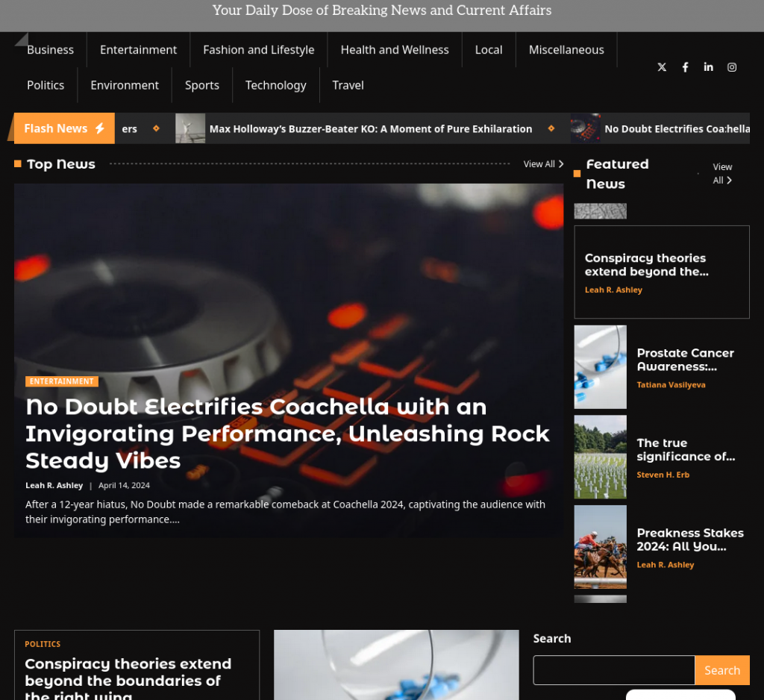Click the triangle in the top-left corner
The height and width of the screenshot is (700, 764).
point(20,38)
